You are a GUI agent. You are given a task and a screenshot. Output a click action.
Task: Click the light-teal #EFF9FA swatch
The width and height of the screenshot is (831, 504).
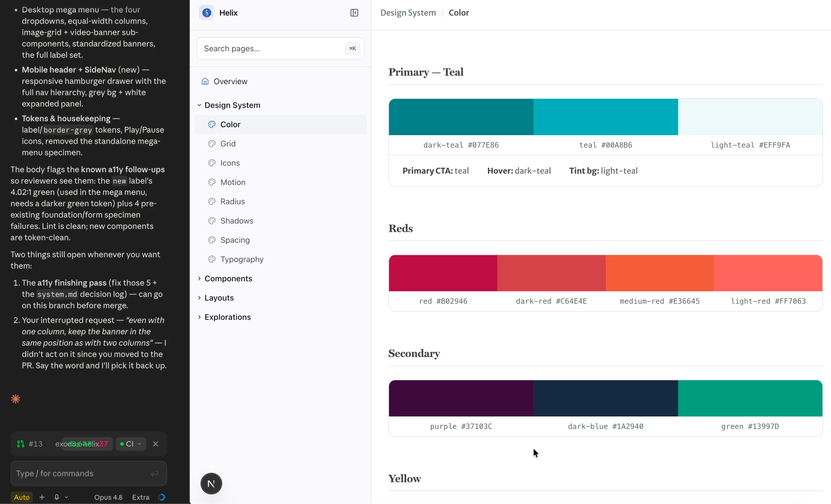750,117
